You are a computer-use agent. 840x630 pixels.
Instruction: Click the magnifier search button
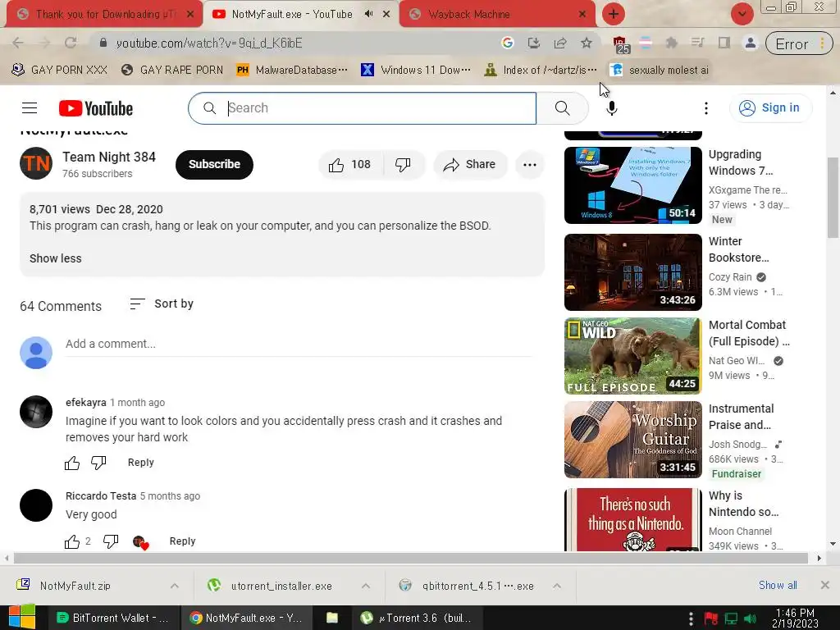pos(562,108)
